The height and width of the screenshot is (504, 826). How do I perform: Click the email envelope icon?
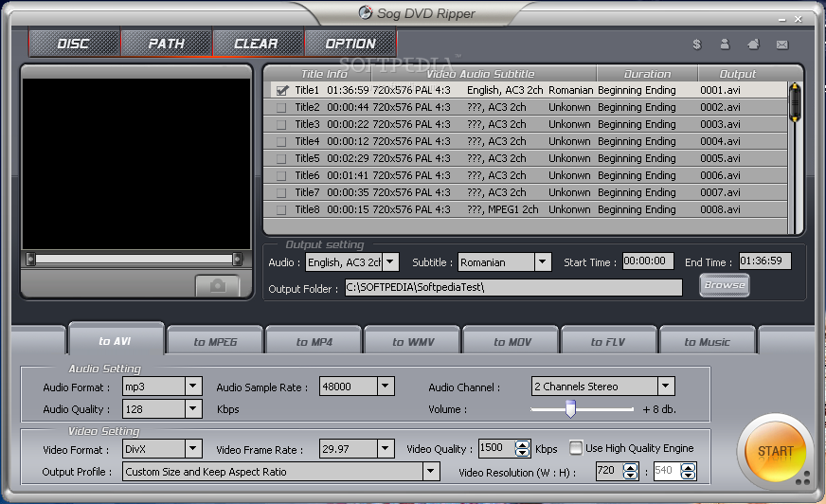click(782, 45)
